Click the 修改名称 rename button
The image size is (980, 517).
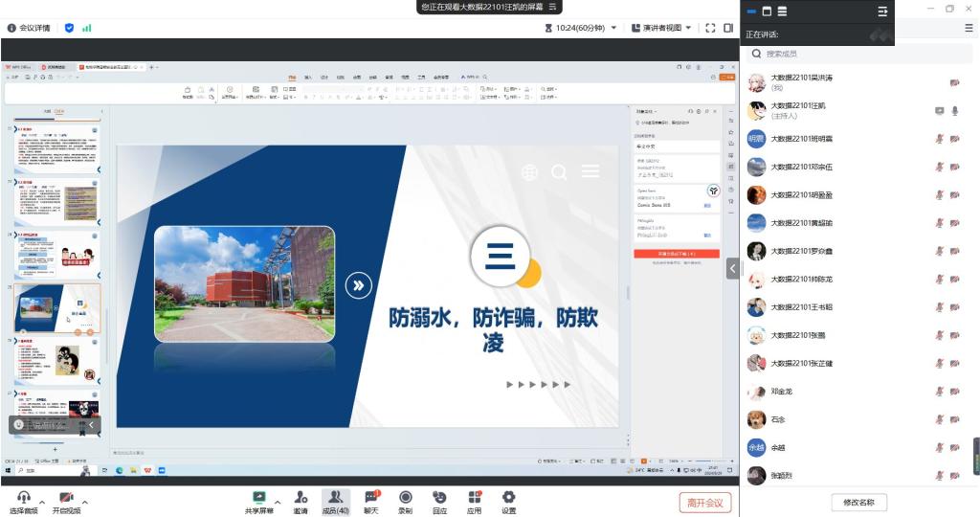pos(858,503)
